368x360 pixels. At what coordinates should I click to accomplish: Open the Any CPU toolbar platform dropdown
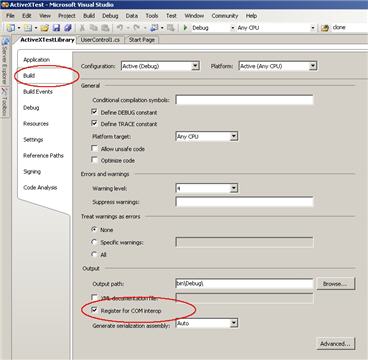click(313, 28)
